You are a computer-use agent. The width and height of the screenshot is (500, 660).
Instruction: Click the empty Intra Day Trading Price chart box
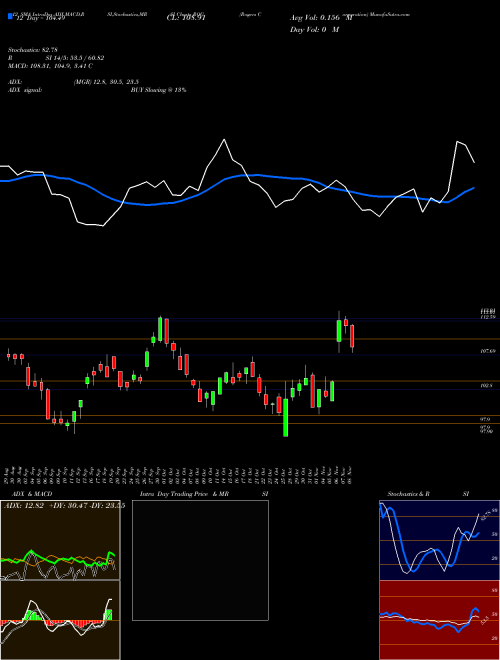[200, 560]
